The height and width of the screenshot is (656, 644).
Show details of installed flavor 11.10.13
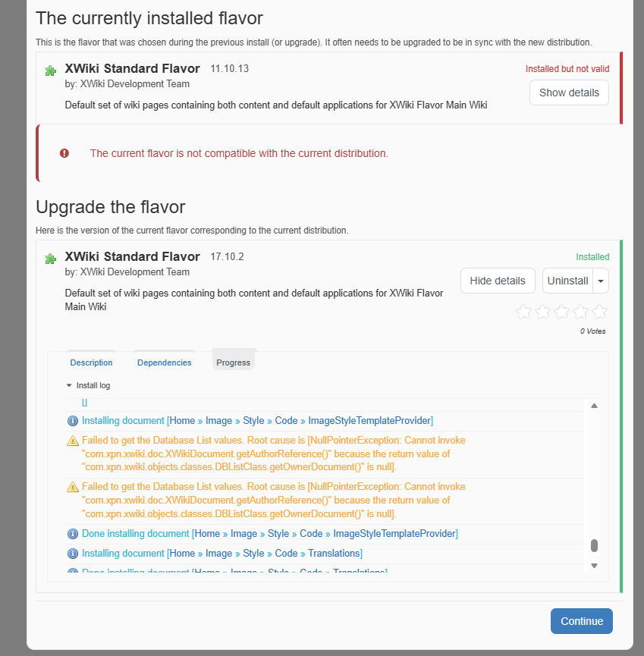point(569,93)
